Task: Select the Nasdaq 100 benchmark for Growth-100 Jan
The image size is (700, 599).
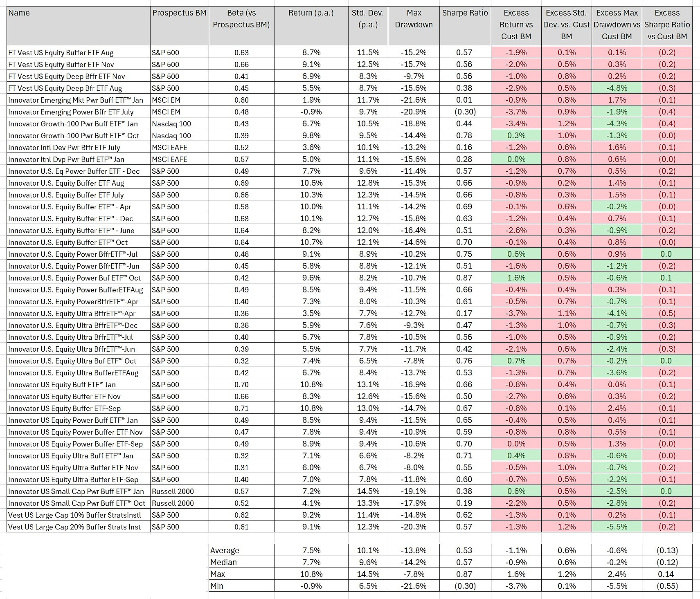Action: pos(179,123)
